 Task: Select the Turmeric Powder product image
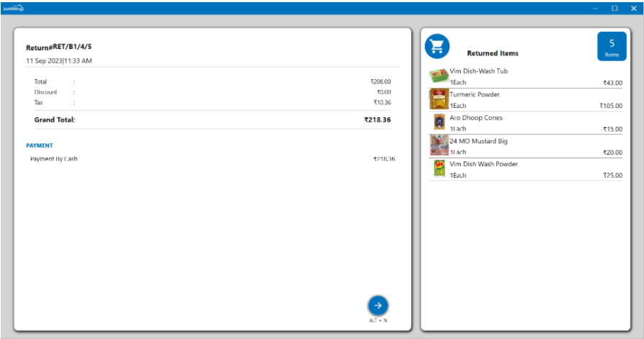439,99
